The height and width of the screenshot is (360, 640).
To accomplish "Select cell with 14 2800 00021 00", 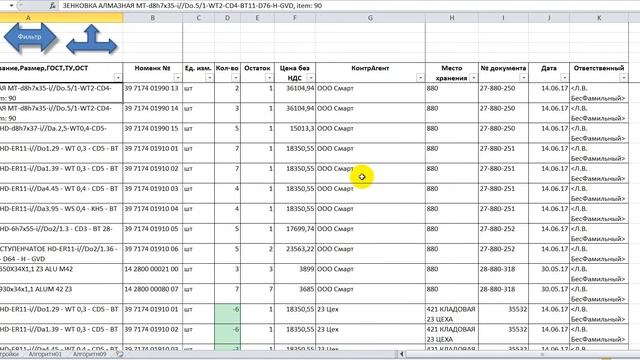I will (153, 273).
